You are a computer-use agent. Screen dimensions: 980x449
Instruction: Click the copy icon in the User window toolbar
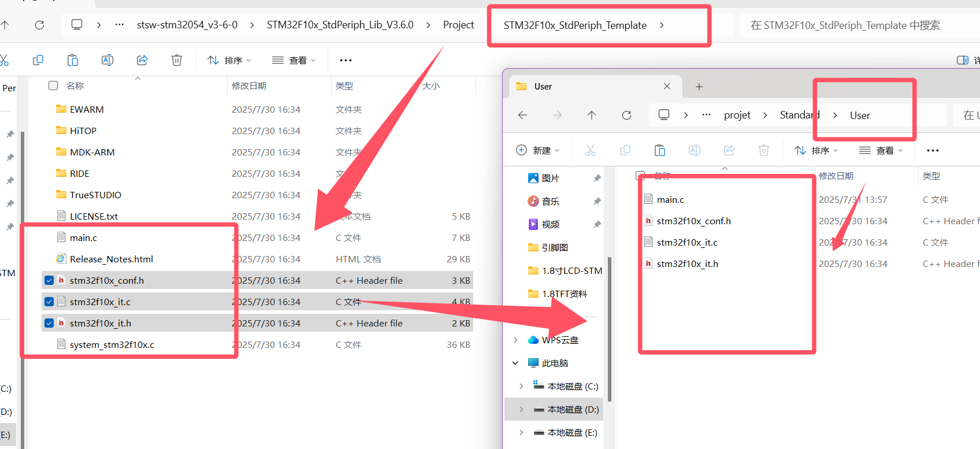click(x=625, y=150)
